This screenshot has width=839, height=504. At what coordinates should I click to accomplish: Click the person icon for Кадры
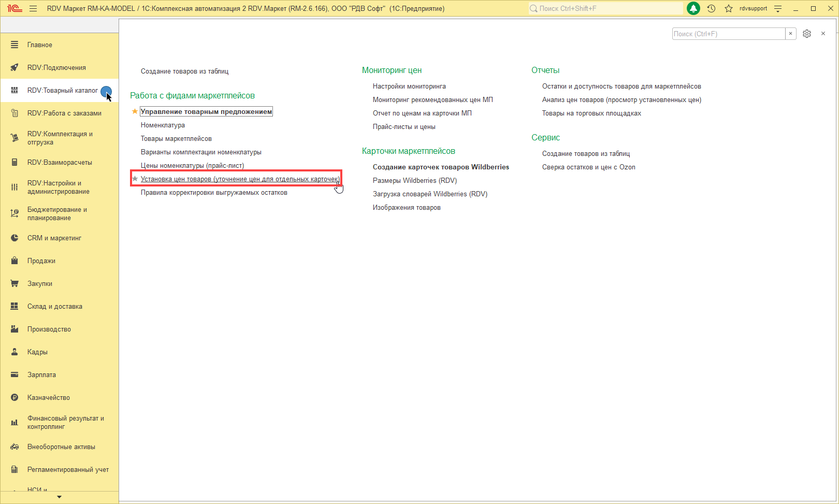(x=15, y=352)
